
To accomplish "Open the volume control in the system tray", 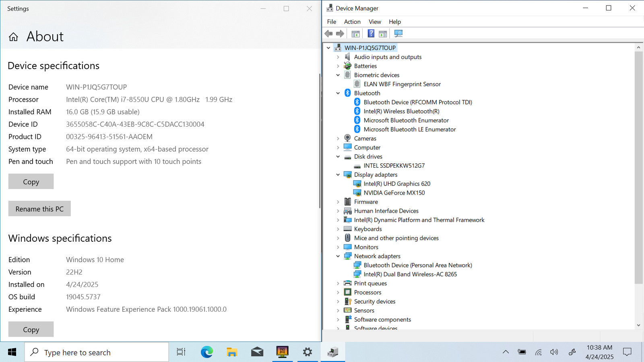I will [554, 352].
